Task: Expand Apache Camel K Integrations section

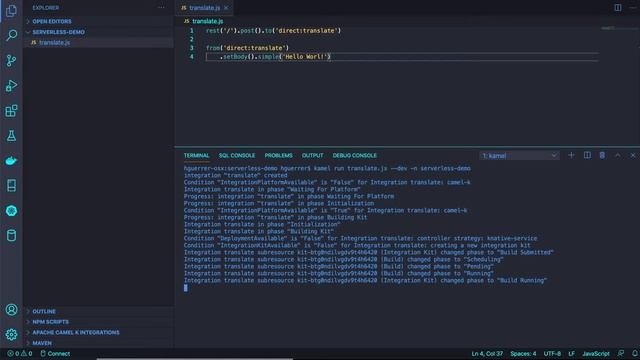Action: coord(98,333)
